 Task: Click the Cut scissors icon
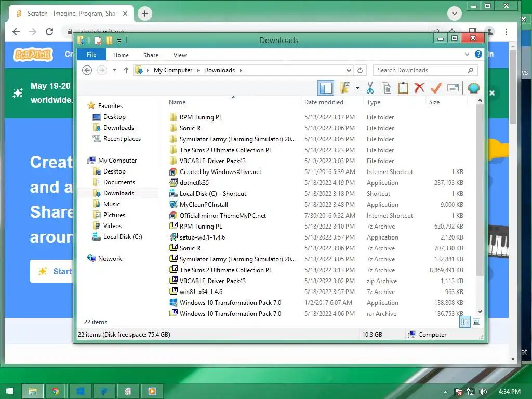click(x=370, y=88)
